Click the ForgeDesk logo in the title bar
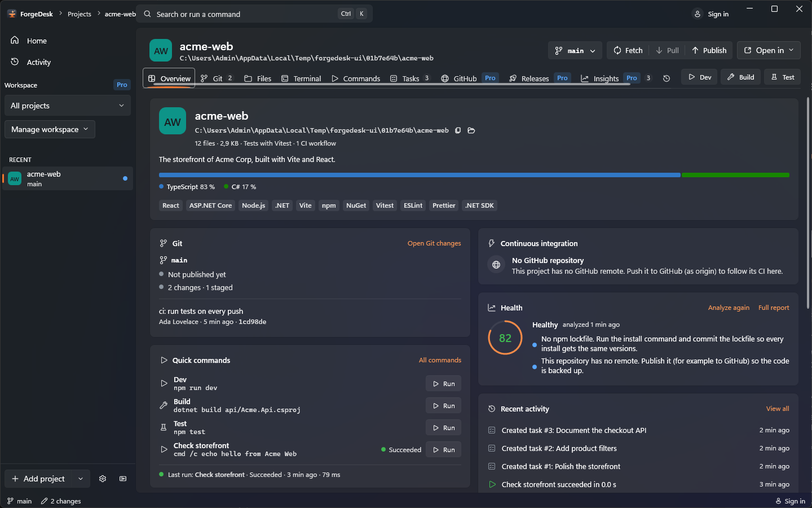The image size is (812, 508). pyautogui.click(x=11, y=14)
